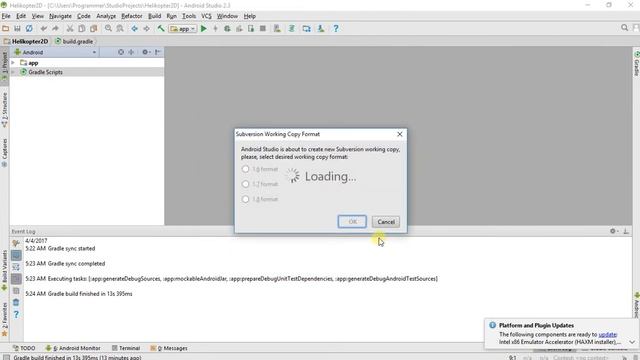Click the Event Log gear icon

613,231
